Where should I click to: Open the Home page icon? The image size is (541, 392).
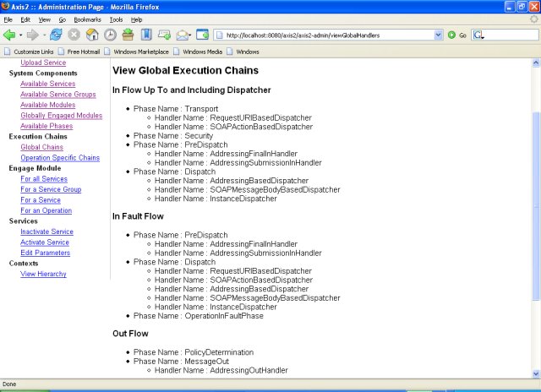pyautogui.click(x=92, y=35)
